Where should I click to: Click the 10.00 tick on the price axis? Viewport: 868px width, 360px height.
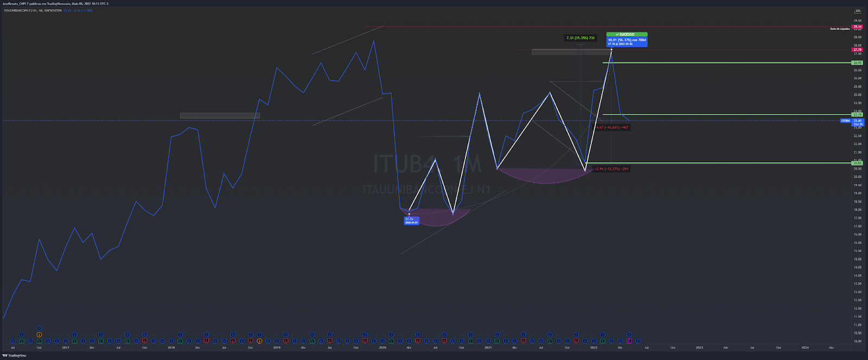pyautogui.click(x=857, y=342)
